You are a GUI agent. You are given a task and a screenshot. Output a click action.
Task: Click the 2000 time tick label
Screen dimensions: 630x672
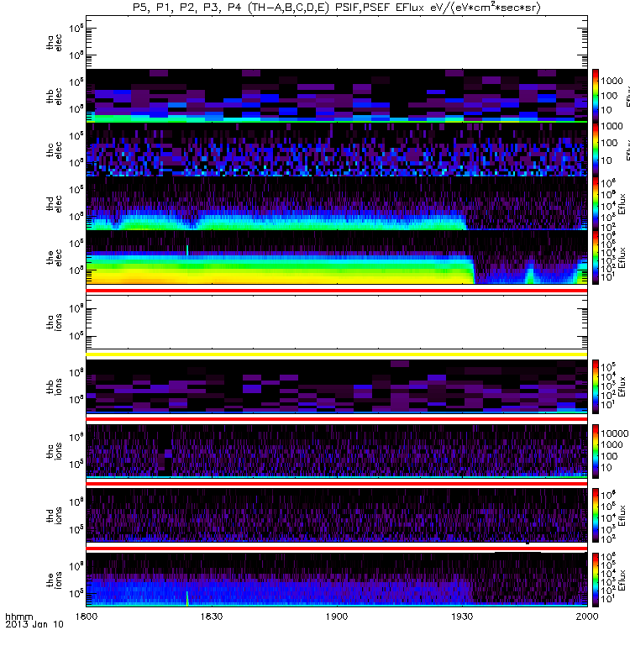[x=587, y=617]
